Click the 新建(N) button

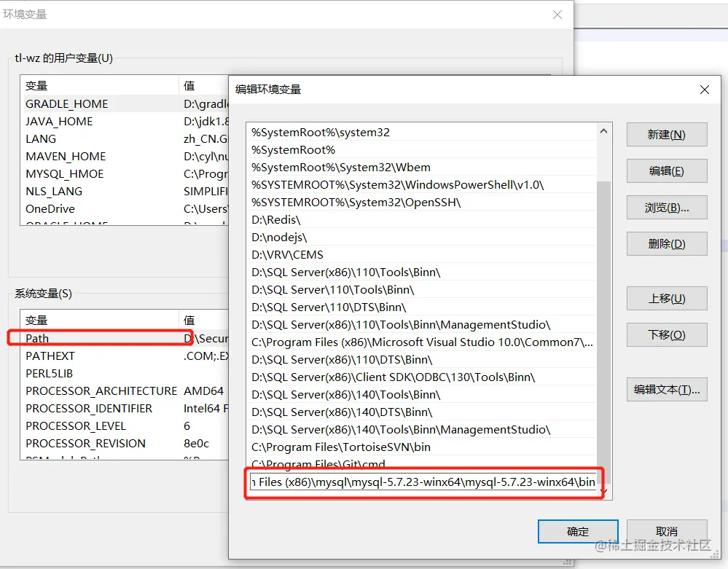[667, 135]
